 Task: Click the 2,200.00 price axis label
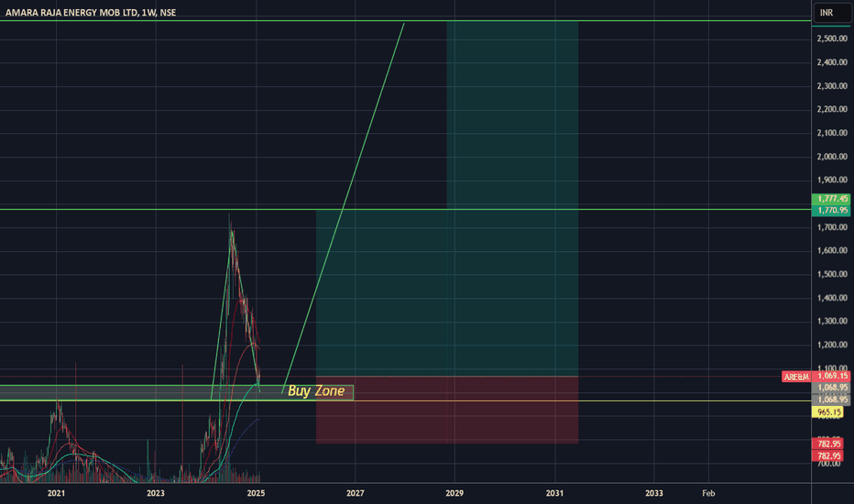(x=832, y=109)
